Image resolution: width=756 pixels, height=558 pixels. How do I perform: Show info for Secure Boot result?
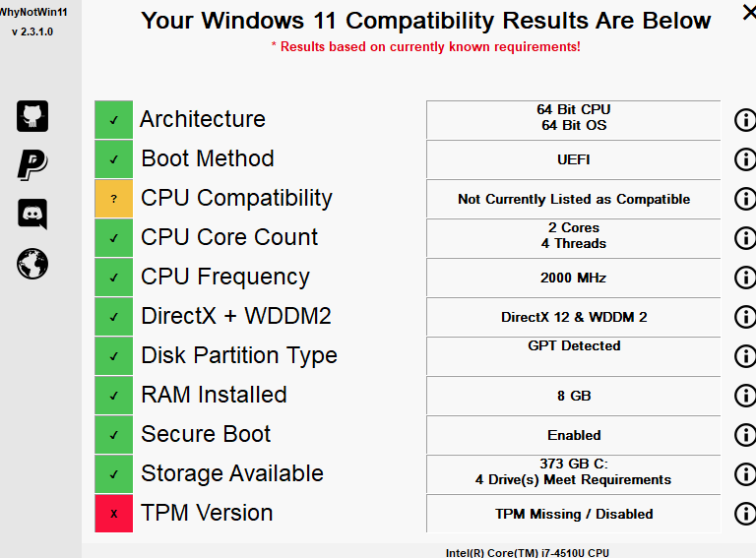pos(745,435)
